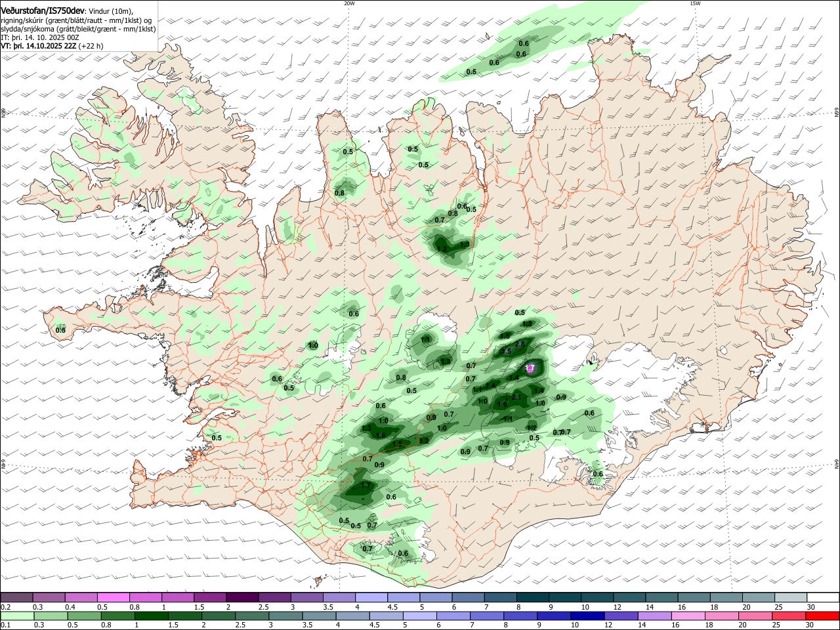Click the 3.5 precipitation value on map

coord(506,352)
